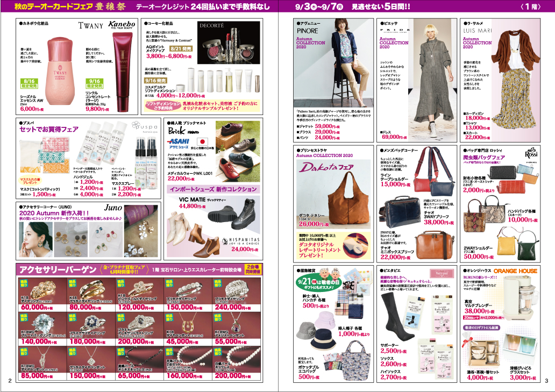This screenshot has height=392, width=555.
Task: Click the 85,000円+税 pendant price
Action: click(x=37, y=375)
